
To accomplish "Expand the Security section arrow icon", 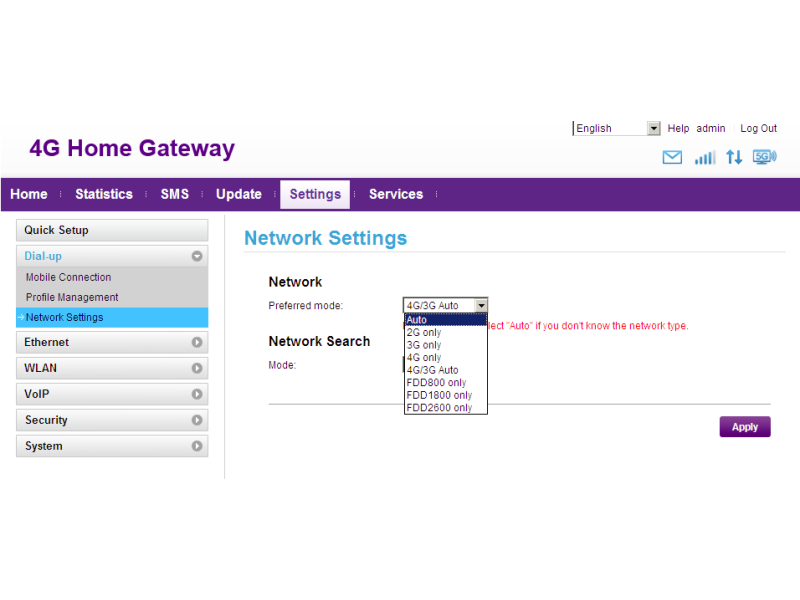I will tap(197, 420).
